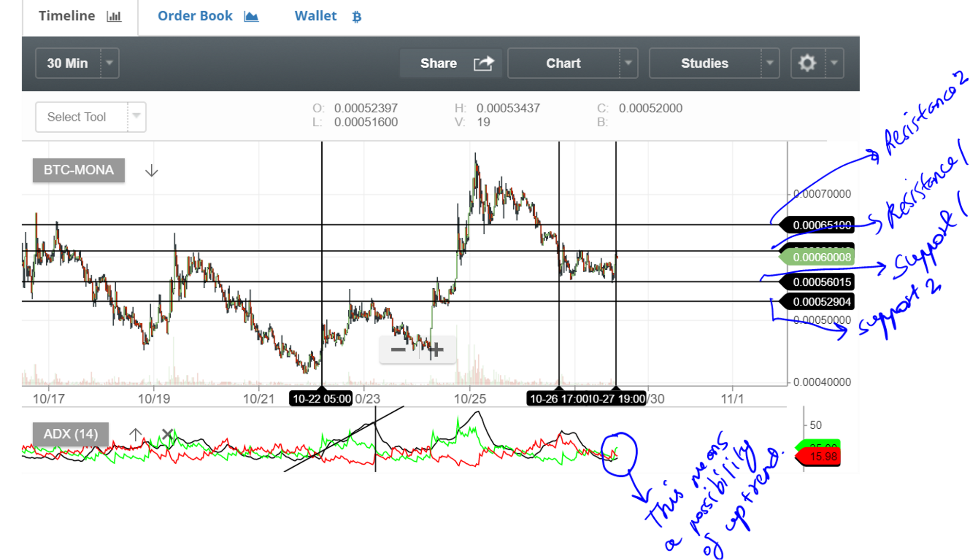Screen dimensions: 969x560
Task: Remove the ADX study with the X icon
Action: [167, 434]
